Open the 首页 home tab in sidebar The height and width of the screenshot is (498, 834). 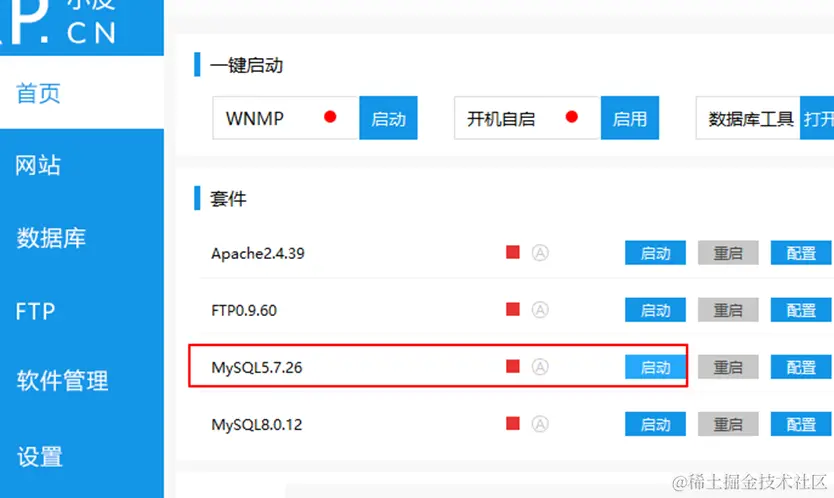click(x=81, y=93)
